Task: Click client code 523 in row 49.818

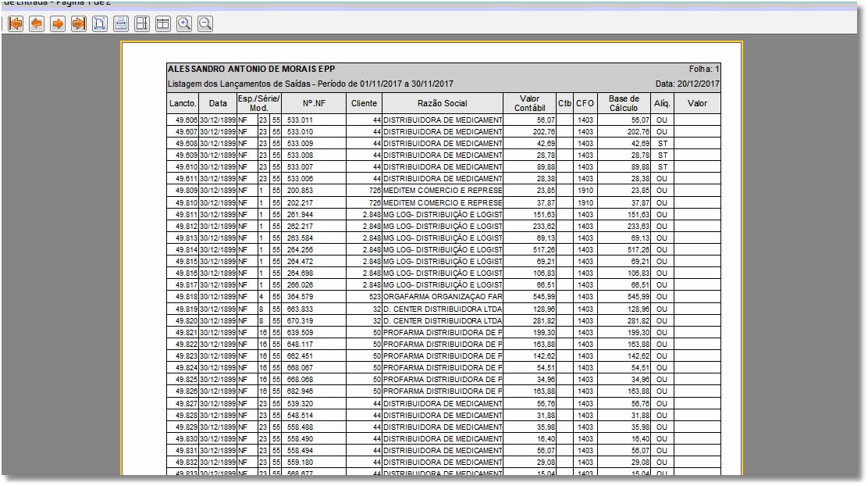Action: pos(375,297)
